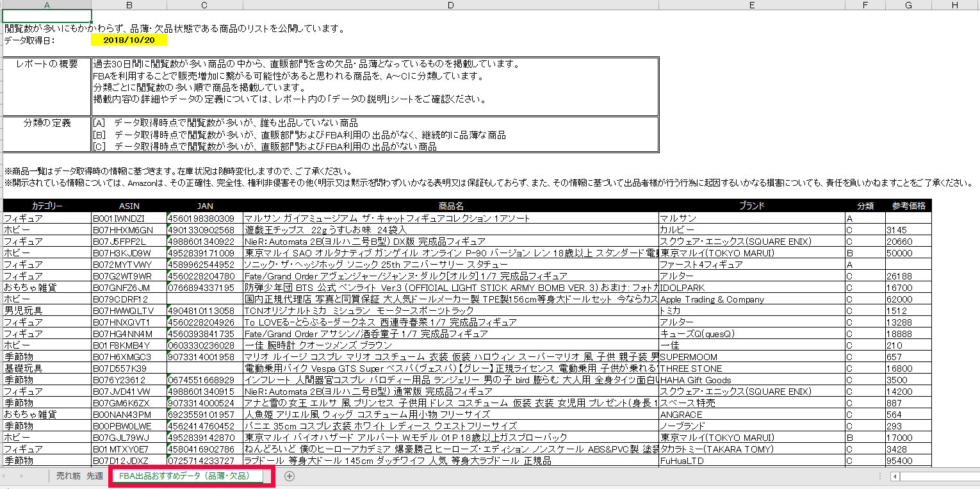The height and width of the screenshot is (489, 980).
Task: Click the tab bar resize handle dots
Action: (880, 476)
